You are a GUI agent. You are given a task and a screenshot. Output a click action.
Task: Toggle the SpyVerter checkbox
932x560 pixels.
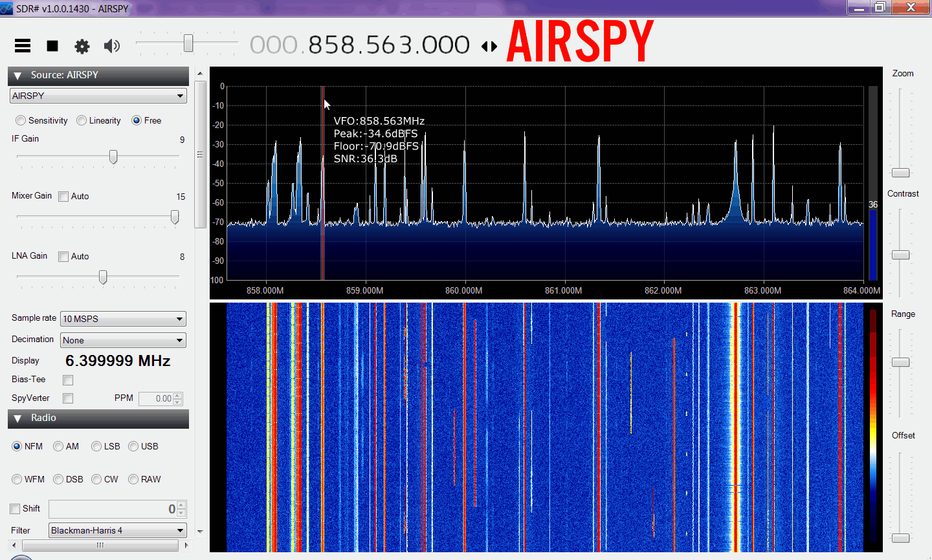tap(68, 398)
